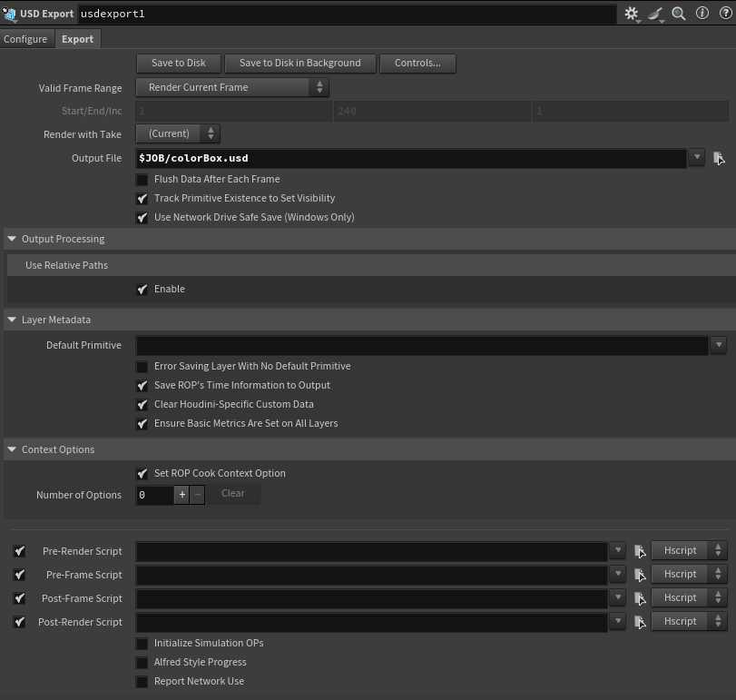Click inside the usdexport1 name field

[182, 14]
